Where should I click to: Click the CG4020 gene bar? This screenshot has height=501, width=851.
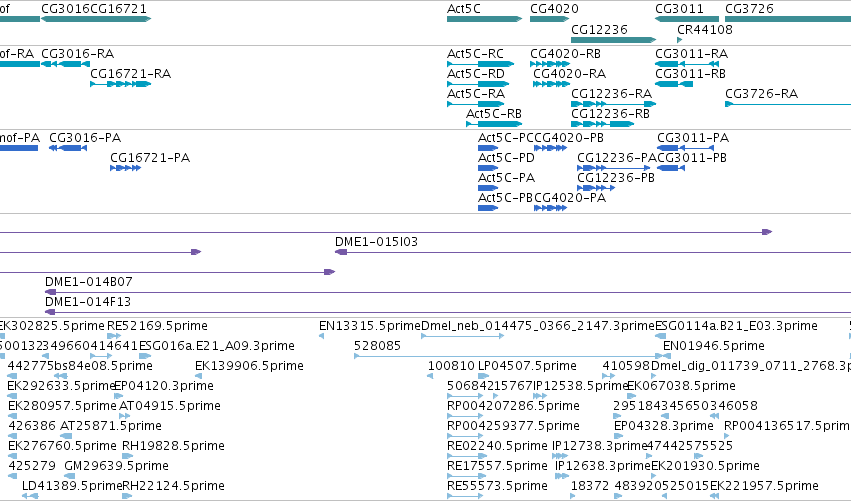[549, 19]
